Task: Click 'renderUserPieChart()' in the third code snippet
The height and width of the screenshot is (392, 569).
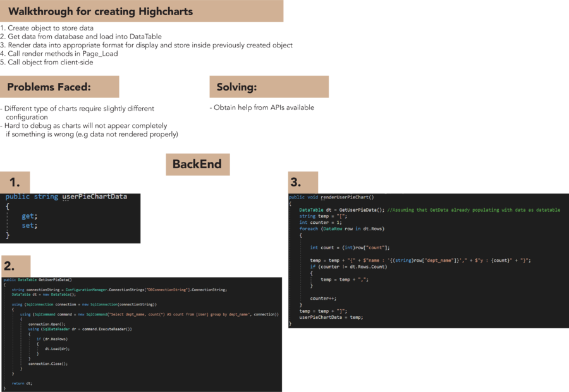Action: tap(348, 198)
